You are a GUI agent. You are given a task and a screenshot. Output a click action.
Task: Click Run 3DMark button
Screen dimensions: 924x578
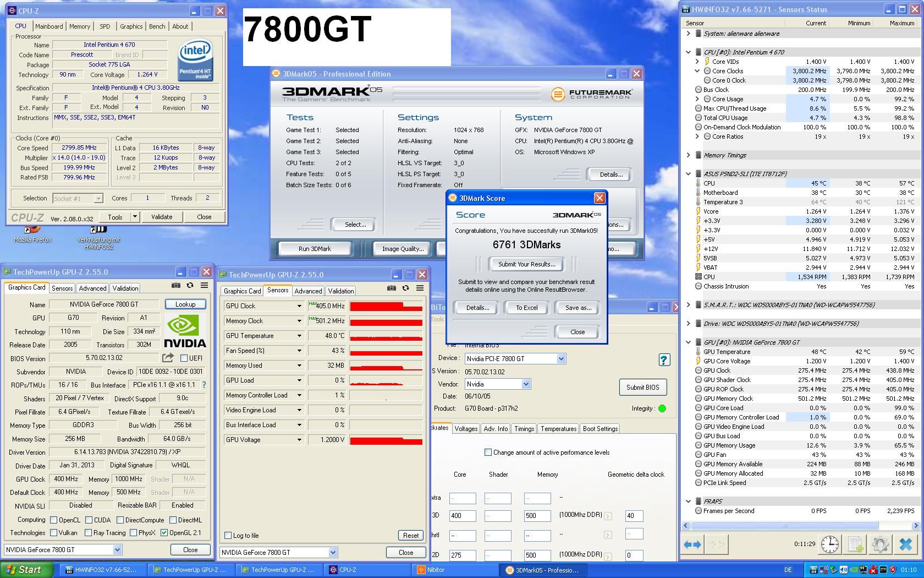(x=315, y=249)
